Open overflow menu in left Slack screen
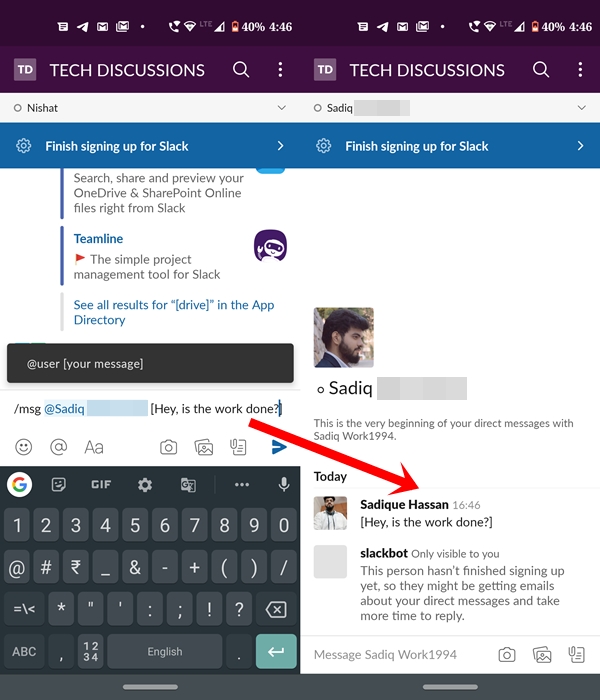 coord(280,70)
